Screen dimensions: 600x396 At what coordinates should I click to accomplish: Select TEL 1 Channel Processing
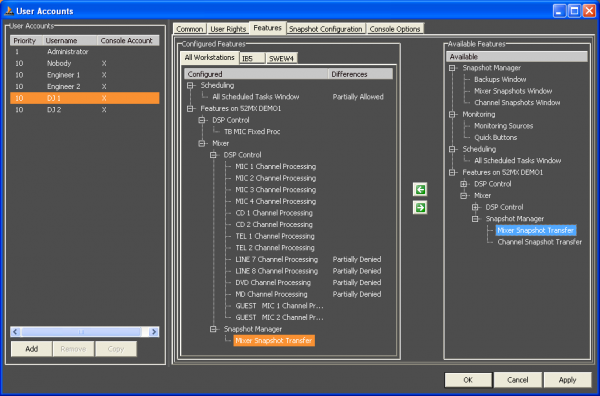275,236
